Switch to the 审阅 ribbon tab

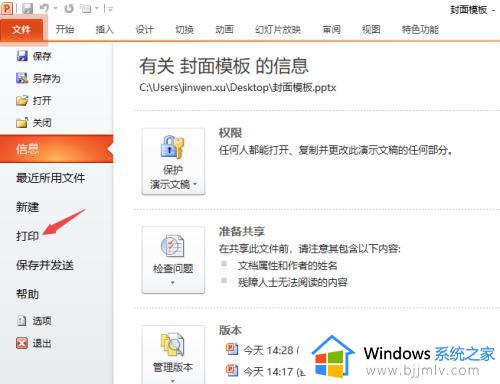pyautogui.click(x=332, y=29)
